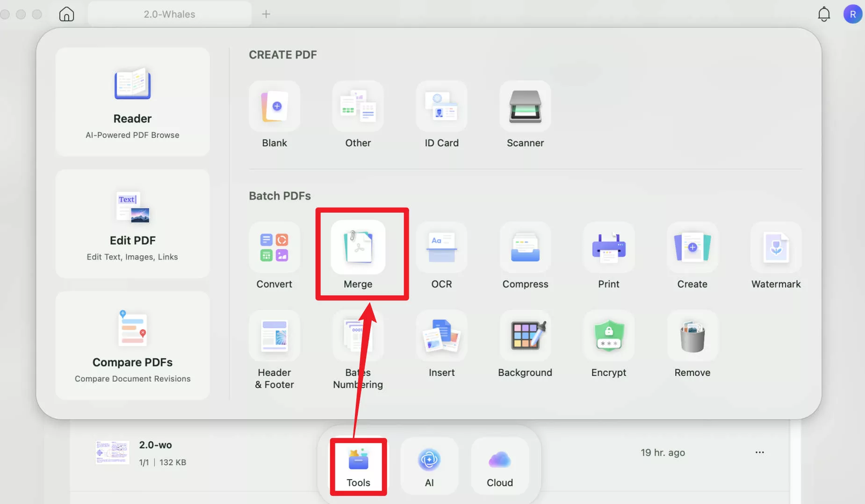865x504 pixels.
Task: Go to the Home screen
Action: 66,14
